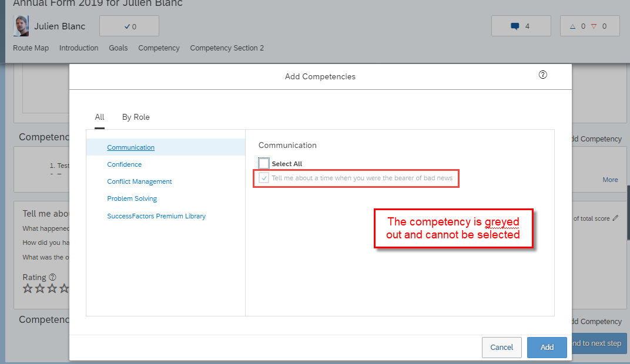Go to the Goals section
Viewport: 630px width, 364px height.
(x=118, y=48)
